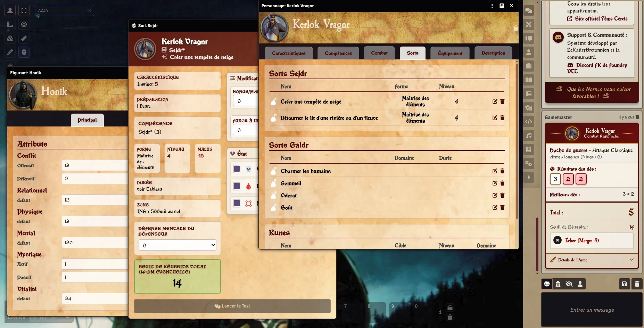Edit the 'Créer une tempête de neige' spell

(495, 101)
